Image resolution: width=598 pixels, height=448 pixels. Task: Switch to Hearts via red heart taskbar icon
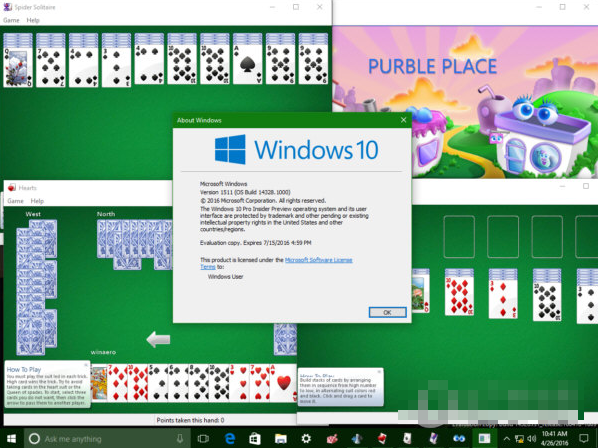point(382,438)
